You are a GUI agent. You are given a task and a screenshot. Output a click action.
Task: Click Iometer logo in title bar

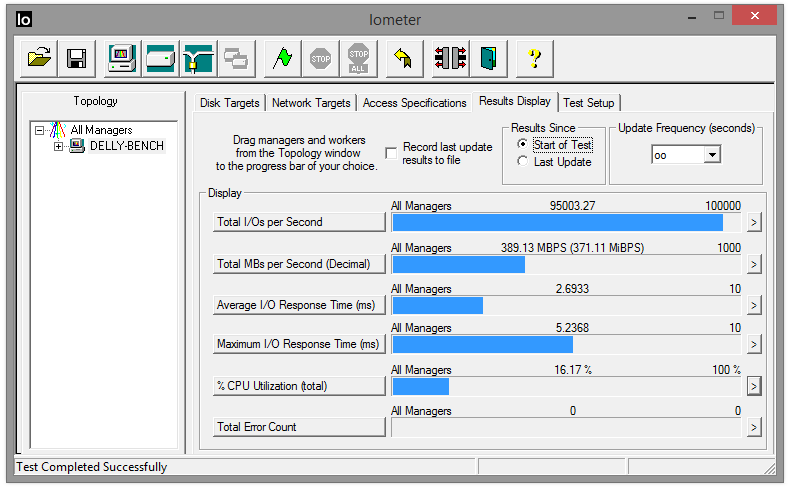24,20
